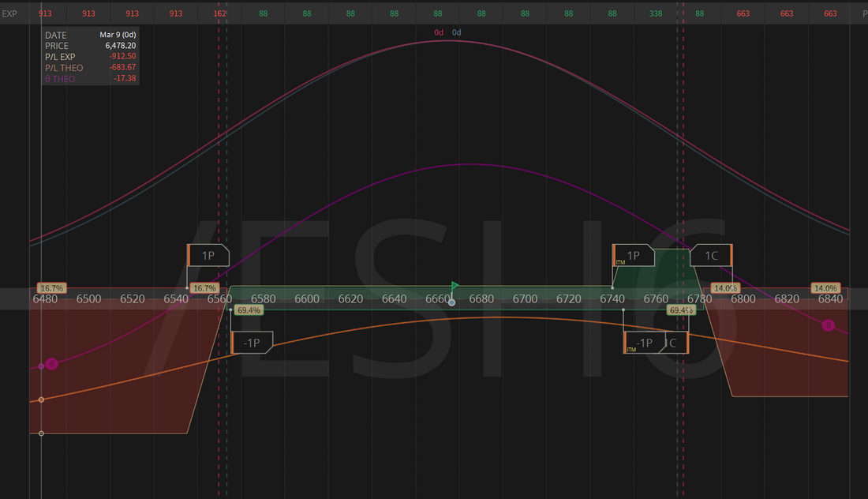The width and height of the screenshot is (868, 499).
Task: Click the orange P/L THEO point on the cursor line
Action: (x=41, y=400)
